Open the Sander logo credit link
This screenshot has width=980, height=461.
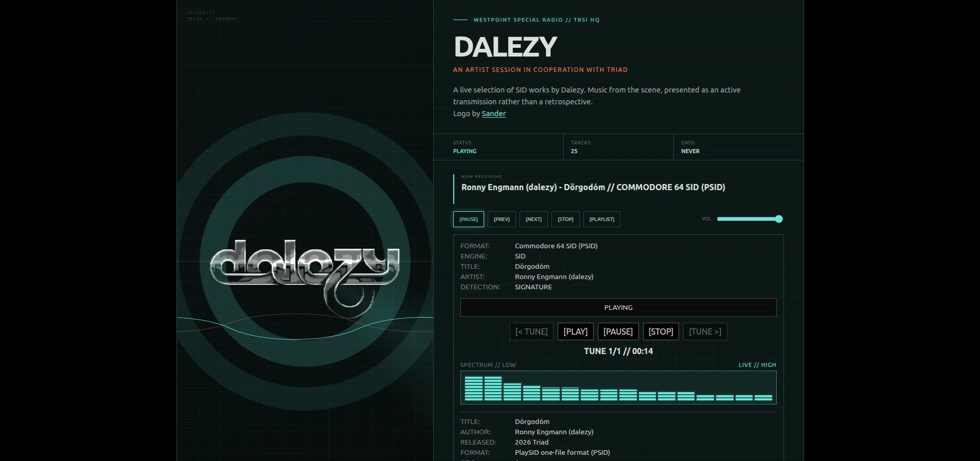tap(493, 114)
